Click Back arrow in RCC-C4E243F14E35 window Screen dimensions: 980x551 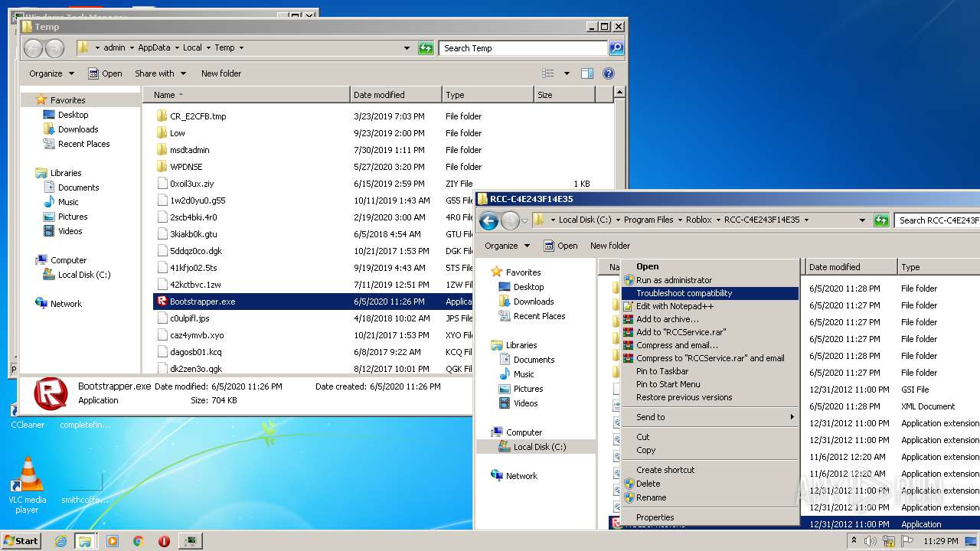tap(488, 220)
